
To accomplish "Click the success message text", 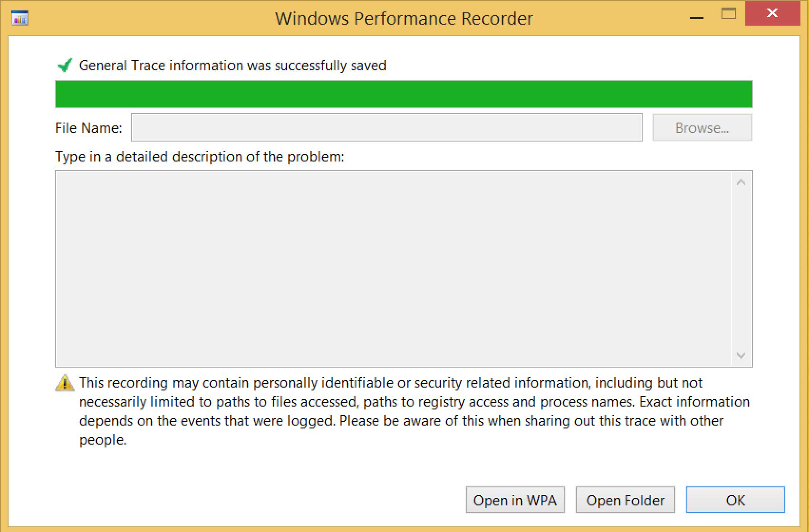I will pos(232,65).
